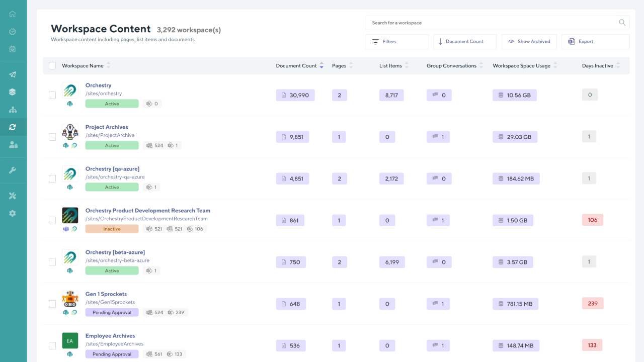Viewport: 644px width, 362px height.
Task: Toggle Show Archived workspaces
Action: click(x=529, y=41)
